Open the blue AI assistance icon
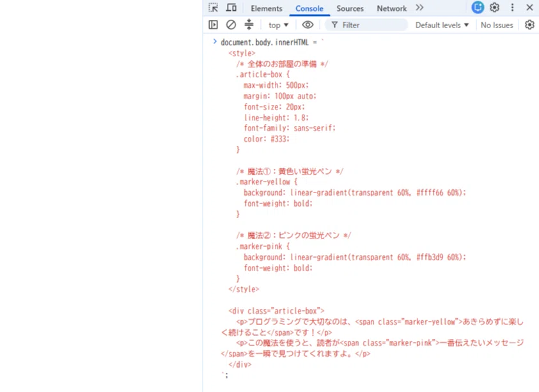This screenshot has width=539, height=392. (478, 7)
